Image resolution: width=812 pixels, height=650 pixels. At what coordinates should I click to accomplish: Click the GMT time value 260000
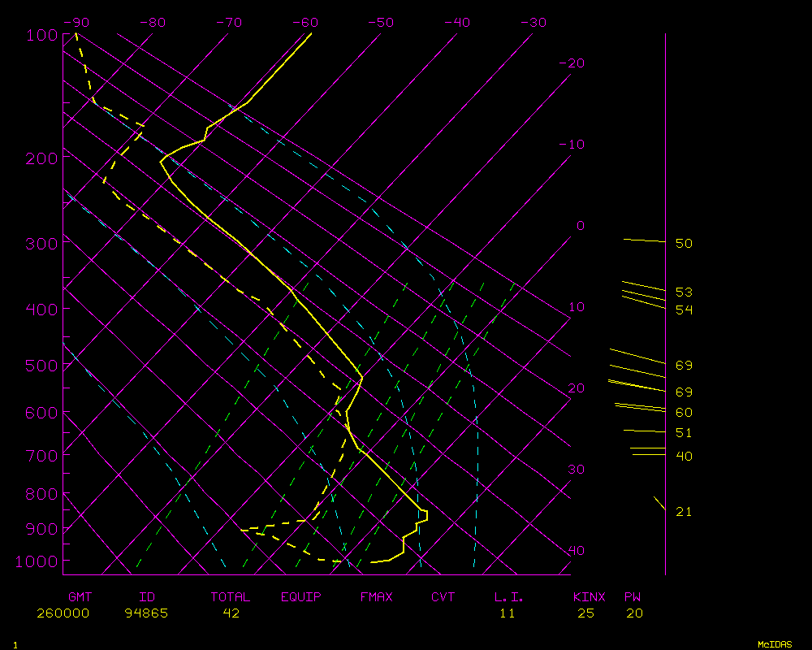pos(63,613)
